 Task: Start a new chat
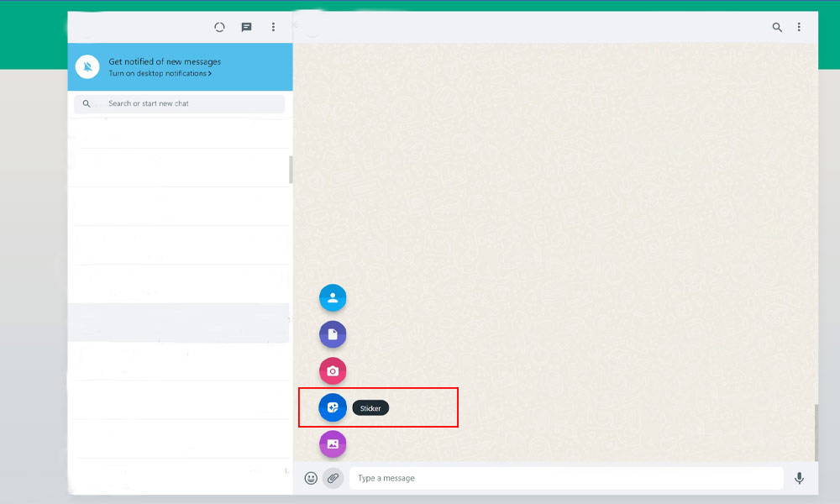click(246, 27)
